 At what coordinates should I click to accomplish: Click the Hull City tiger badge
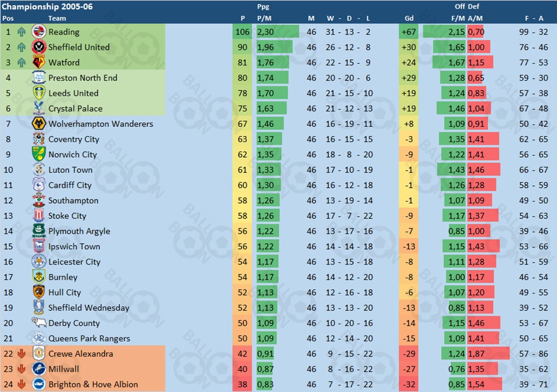(x=39, y=292)
